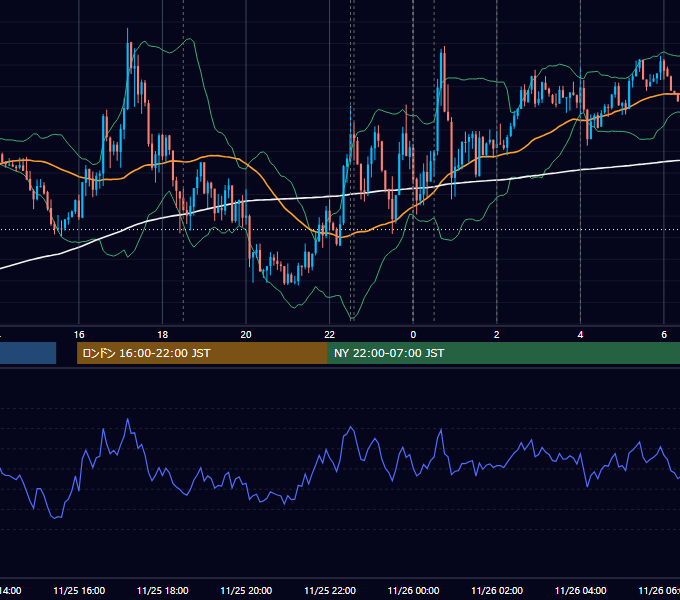This screenshot has height=600, width=680.
Task: Click the '22' hour label on price chart axis
Action: 330,335
